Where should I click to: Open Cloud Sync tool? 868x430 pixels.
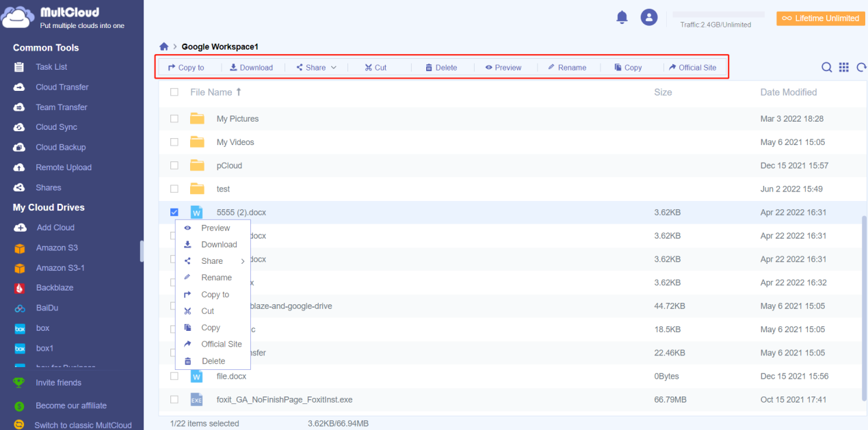tap(56, 127)
